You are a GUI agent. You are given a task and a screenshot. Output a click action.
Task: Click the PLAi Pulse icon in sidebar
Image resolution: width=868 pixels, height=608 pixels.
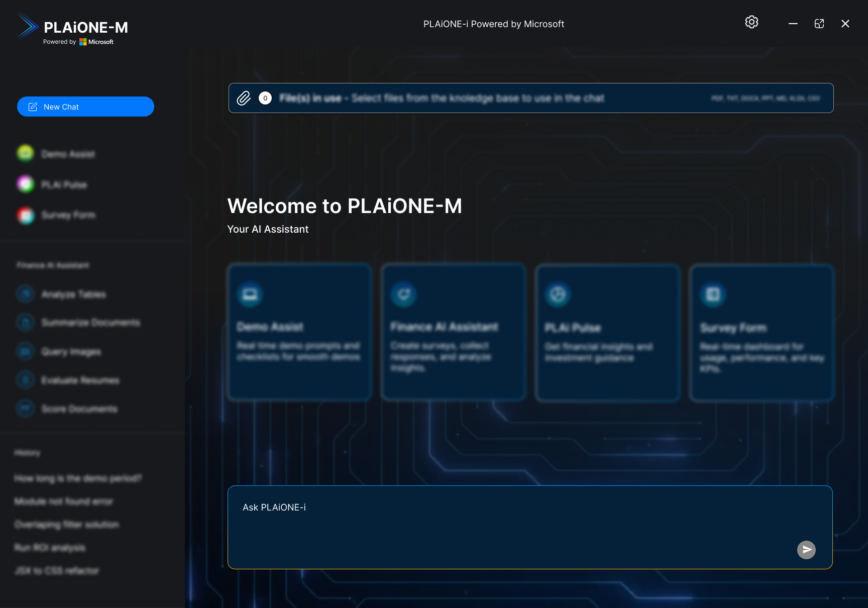pyautogui.click(x=25, y=184)
